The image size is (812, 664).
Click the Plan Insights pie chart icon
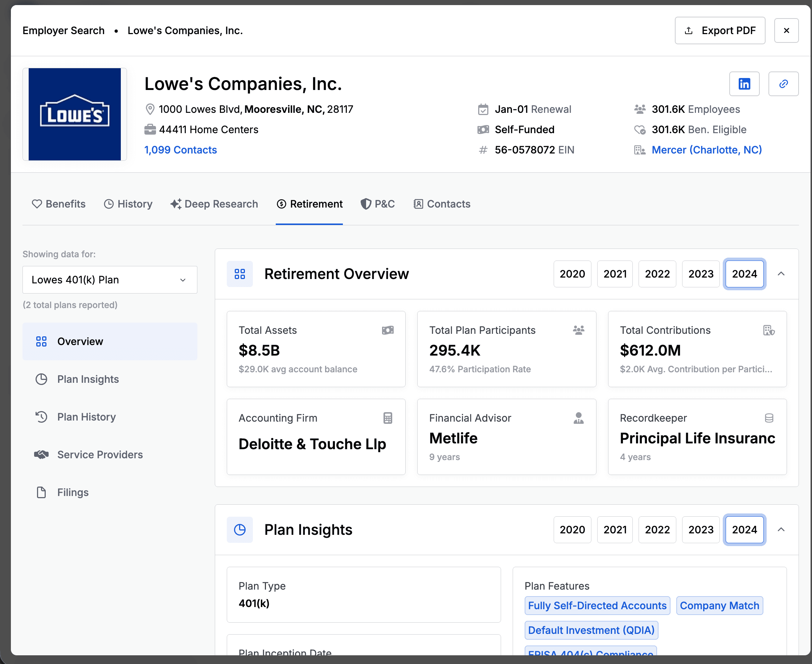(x=240, y=529)
